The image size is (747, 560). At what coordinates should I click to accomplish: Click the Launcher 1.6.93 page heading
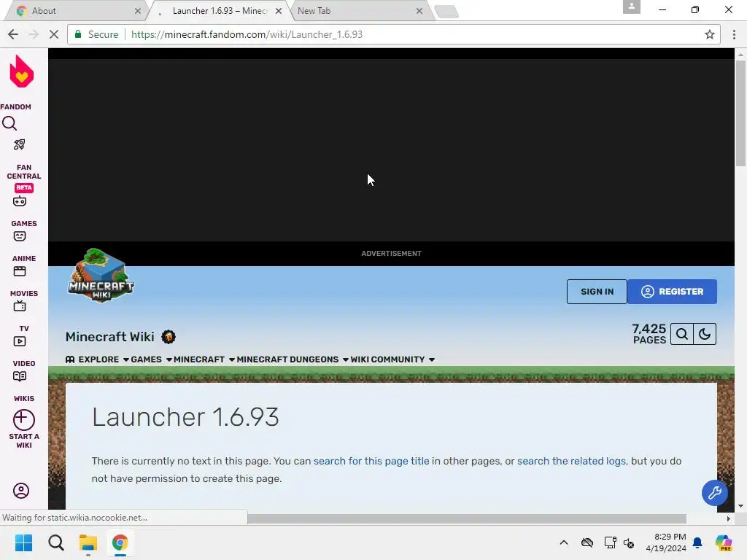point(185,416)
